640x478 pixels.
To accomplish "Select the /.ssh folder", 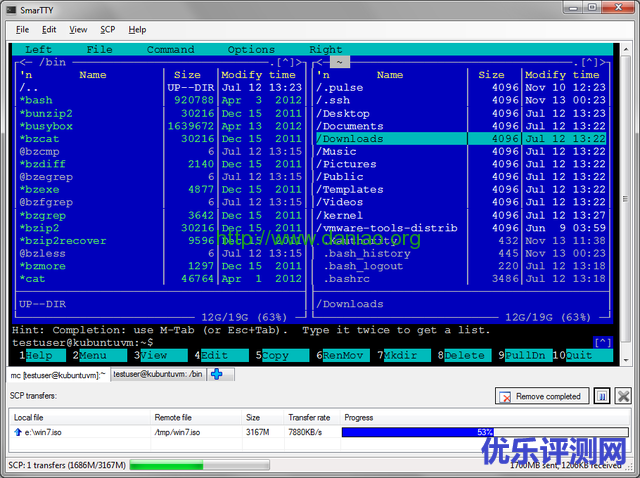I will 333,100.
